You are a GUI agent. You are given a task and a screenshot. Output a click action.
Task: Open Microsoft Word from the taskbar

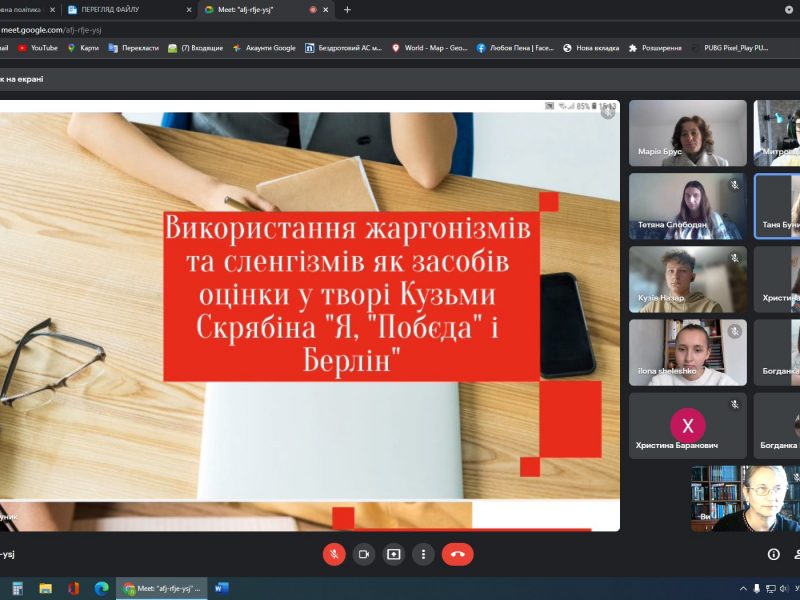pyautogui.click(x=221, y=588)
